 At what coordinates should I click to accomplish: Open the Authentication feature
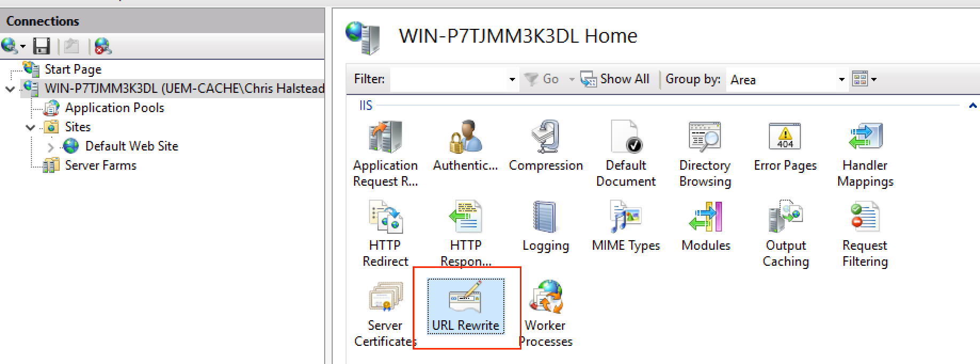(x=465, y=146)
